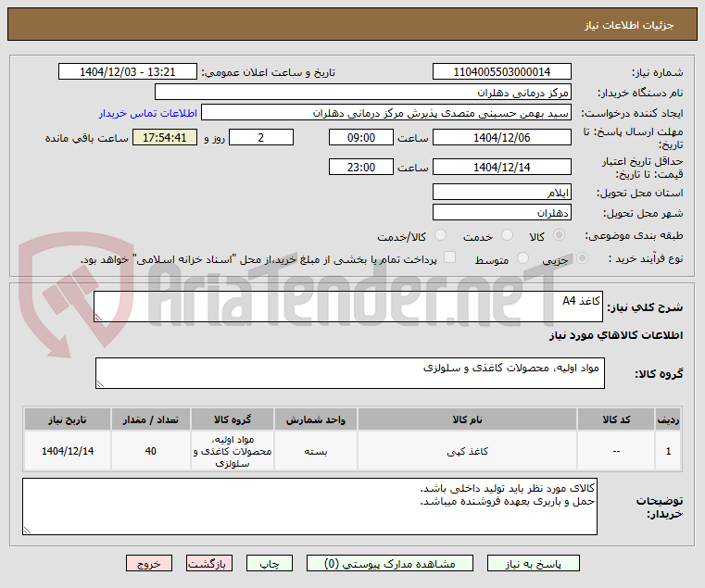Image resolution: width=705 pixels, height=588 pixels.
Task: Click the تعداد / مقدار column header
Action: pyautogui.click(x=151, y=419)
